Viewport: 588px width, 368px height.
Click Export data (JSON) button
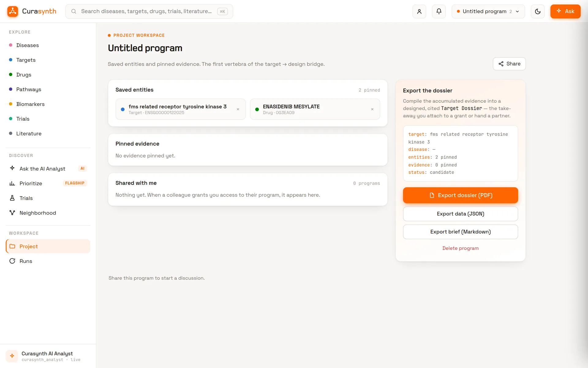pos(460,214)
